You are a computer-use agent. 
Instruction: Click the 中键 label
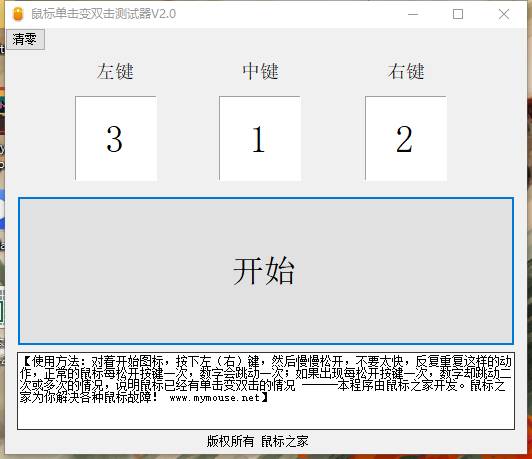point(260,71)
